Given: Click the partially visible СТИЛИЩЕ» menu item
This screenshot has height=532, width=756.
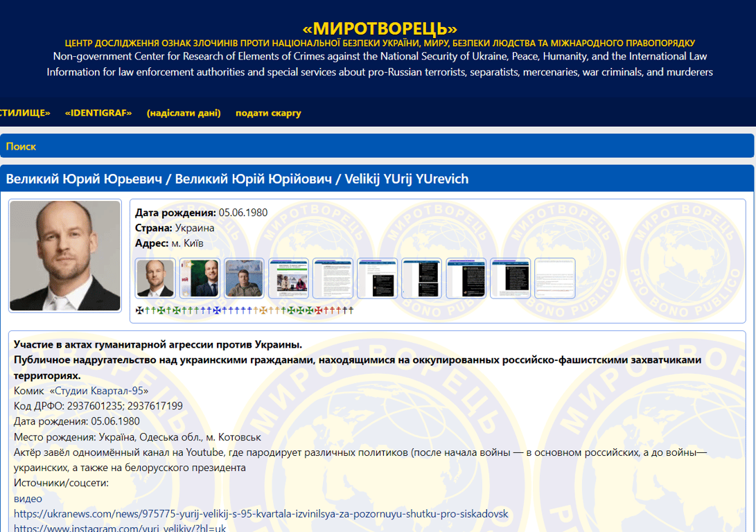Looking at the screenshot, I should 25,113.
